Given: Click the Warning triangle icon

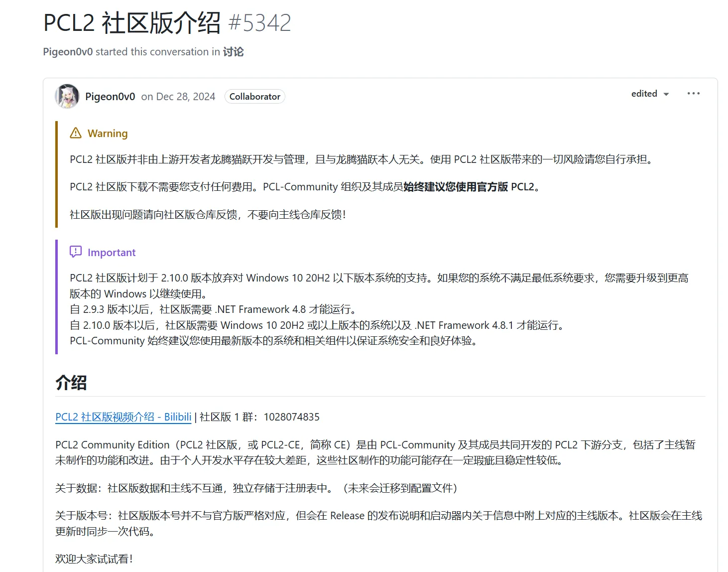Looking at the screenshot, I should click(x=76, y=133).
